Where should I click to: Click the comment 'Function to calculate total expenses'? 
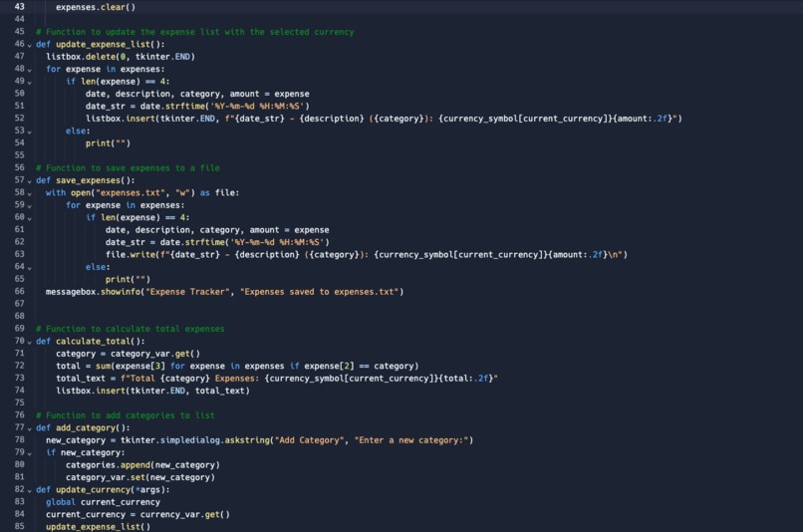pyautogui.click(x=131, y=329)
